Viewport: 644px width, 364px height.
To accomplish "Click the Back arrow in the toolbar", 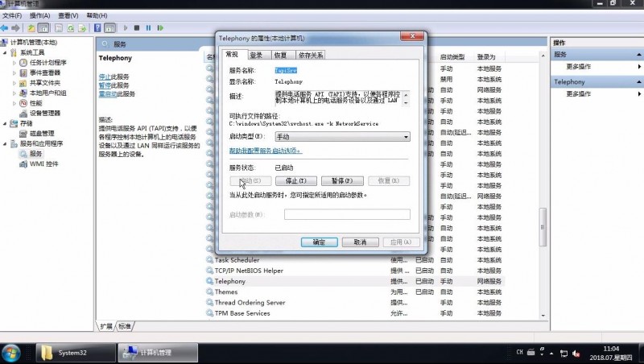I will (5, 28).
